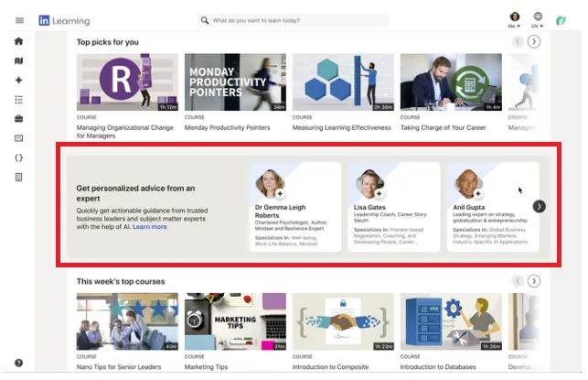Click sparkle badge on Lisa Gates photo
The width and height of the screenshot is (588, 380).
(379, 194)
